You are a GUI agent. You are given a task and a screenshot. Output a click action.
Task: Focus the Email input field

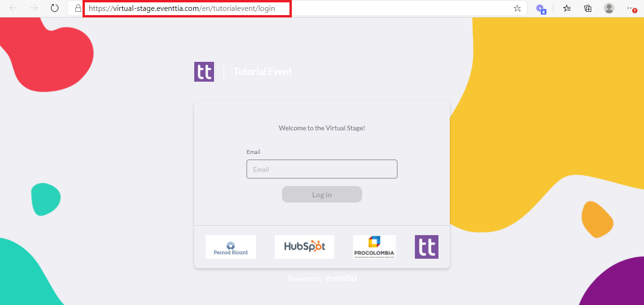tap(322, 169)
